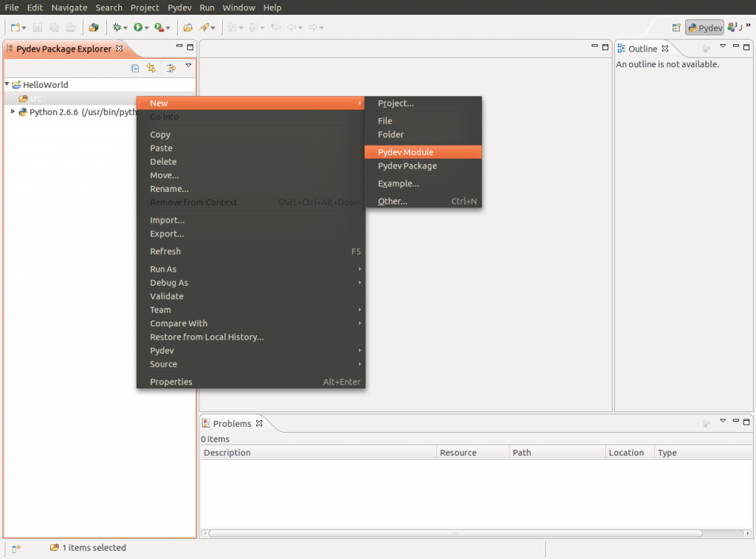Collapse the HelloWorld project tree
756x559 pixels.
(x=7, y=84)
